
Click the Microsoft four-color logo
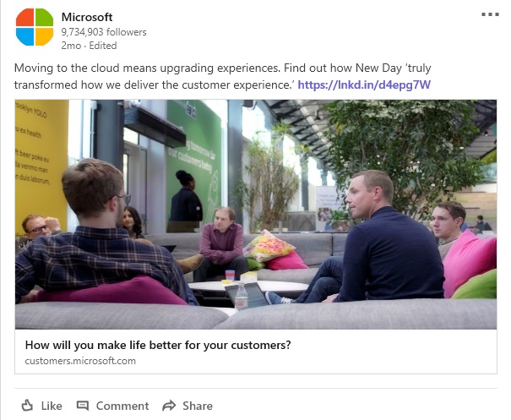tap(35, 27)
